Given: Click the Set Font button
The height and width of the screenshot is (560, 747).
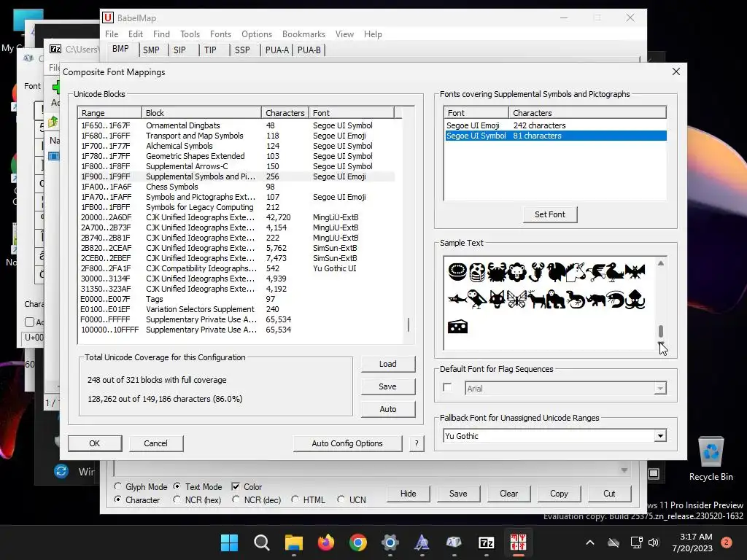Looking at the screenshot, I should [550, 214].
